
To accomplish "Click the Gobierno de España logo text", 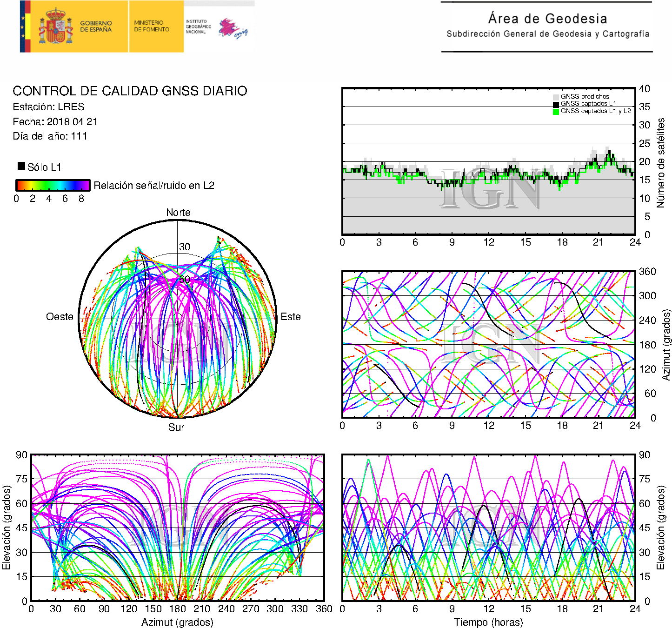I will pyautogui.click(x=96, y=27).
